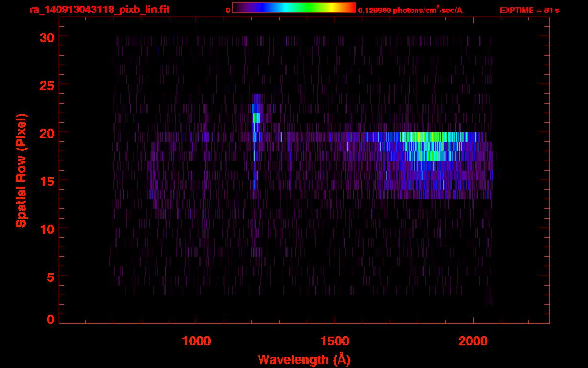Click y-axis tick label 20
The height and width of the screenshot is (368, 588).
point(46,133)
